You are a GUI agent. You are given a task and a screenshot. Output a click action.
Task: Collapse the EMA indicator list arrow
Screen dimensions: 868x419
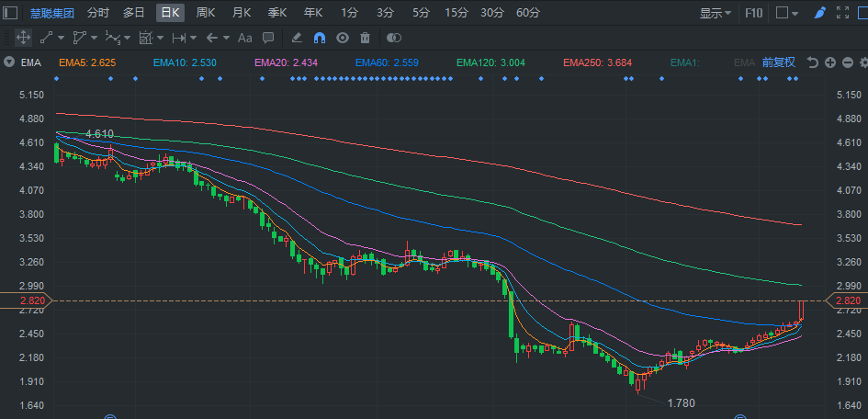9,62
